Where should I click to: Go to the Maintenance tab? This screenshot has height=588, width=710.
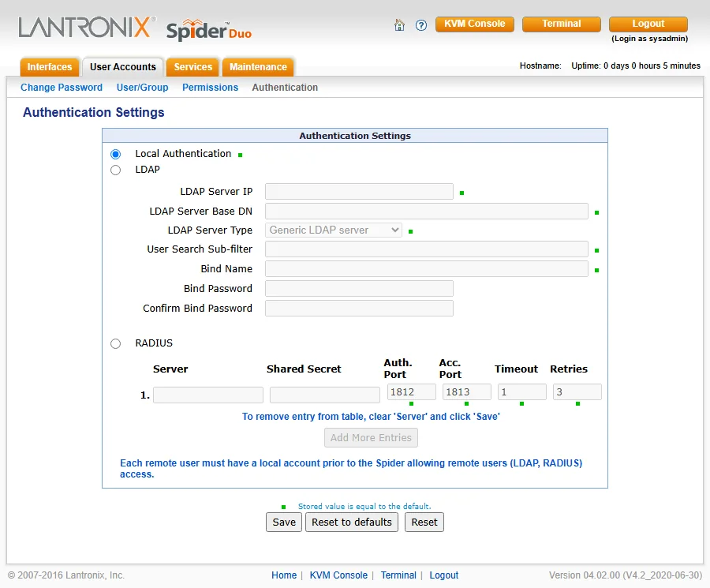pos(258,67)
